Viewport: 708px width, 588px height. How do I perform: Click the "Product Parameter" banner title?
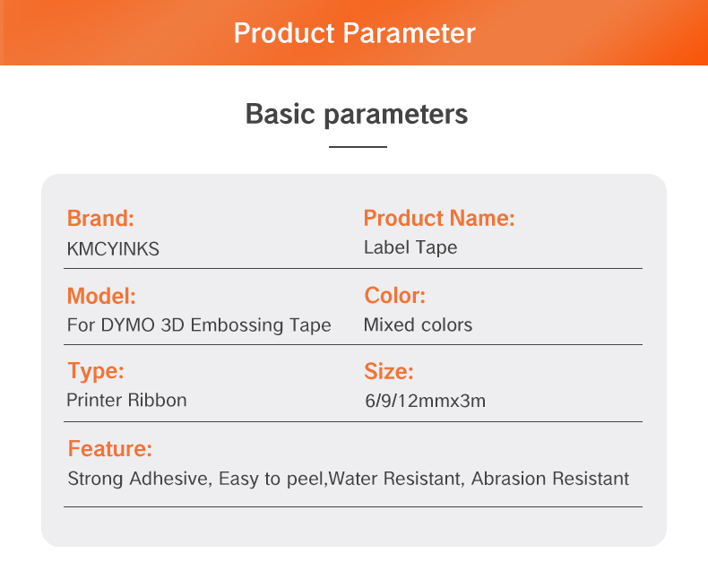[x=354, y=33]
